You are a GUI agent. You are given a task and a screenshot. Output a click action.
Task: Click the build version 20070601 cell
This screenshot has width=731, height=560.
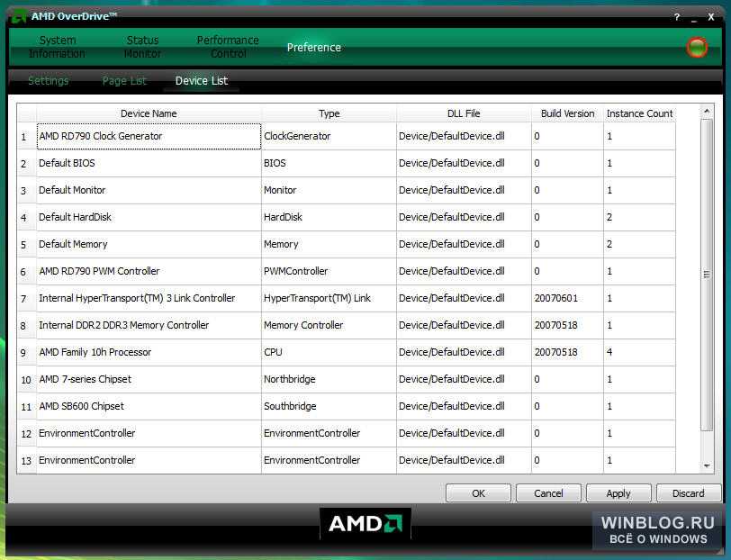pyautogui.click(x=567, y=298)
